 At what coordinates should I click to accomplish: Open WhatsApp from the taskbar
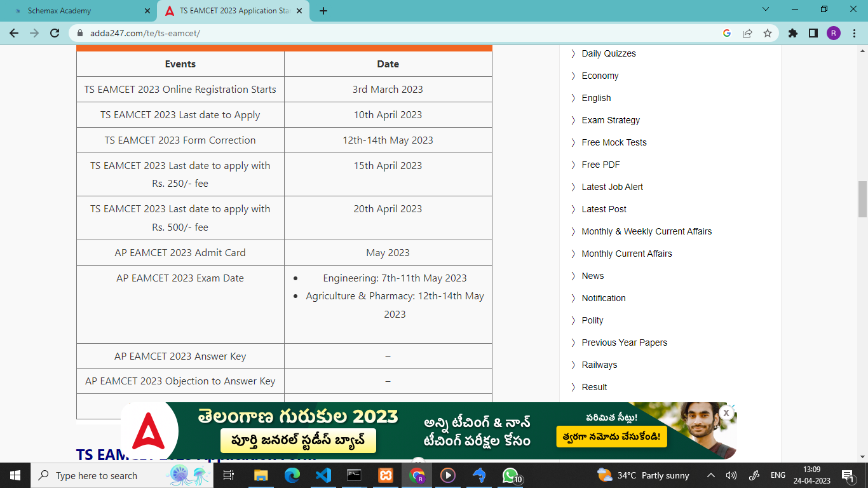click(510, 475)
